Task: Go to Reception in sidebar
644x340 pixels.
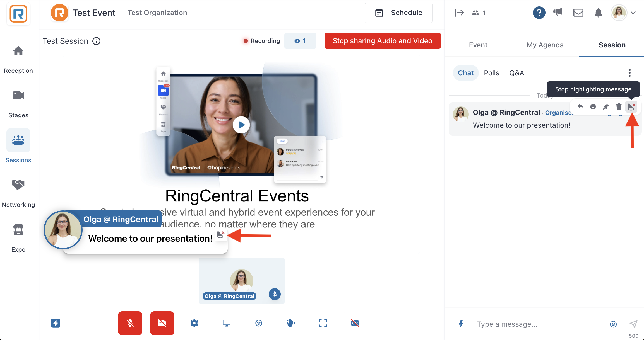Action: coord(18,60)
